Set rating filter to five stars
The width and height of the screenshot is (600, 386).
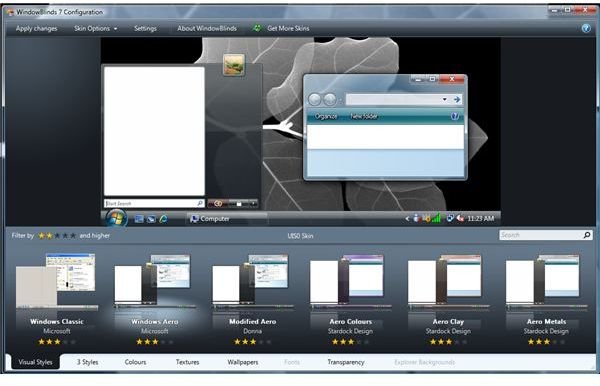tap(73, 236)
